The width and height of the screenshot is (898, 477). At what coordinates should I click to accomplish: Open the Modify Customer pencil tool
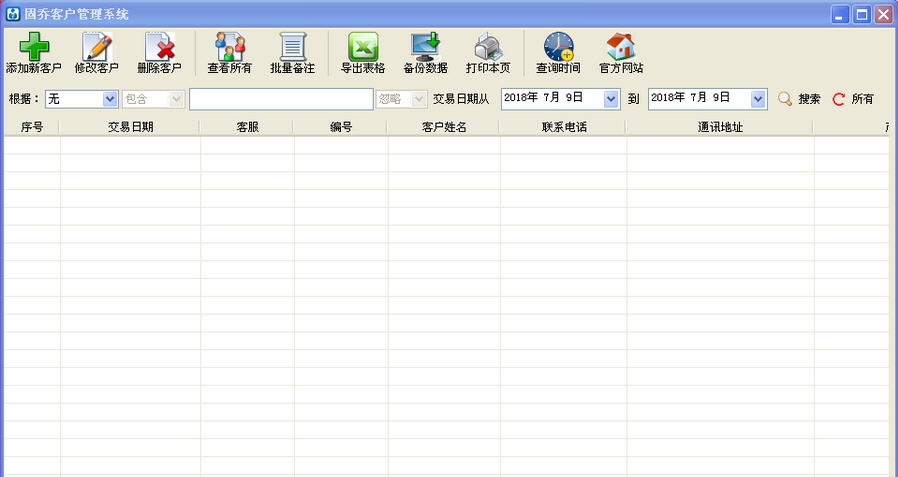pos(97,46)
